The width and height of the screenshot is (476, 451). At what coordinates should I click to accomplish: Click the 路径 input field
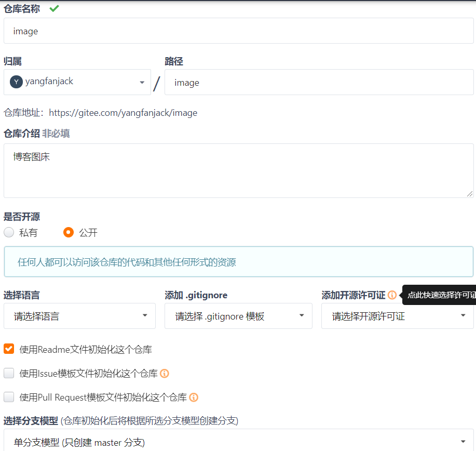[x=319, y=83]
